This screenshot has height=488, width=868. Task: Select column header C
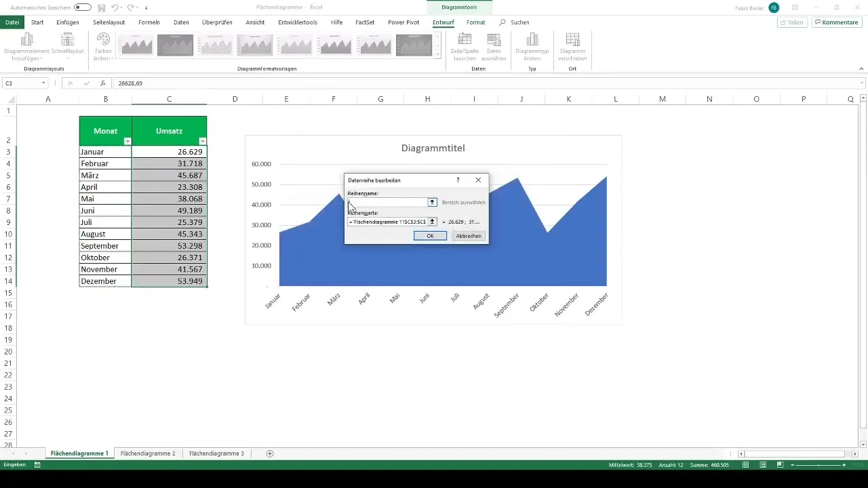[169, 99]
